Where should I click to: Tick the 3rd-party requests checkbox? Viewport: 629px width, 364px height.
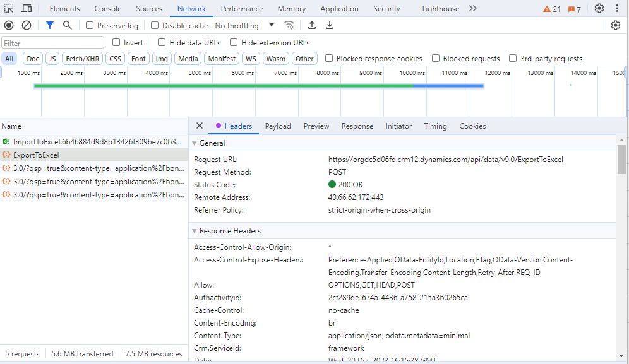click(x=513, y=59)
